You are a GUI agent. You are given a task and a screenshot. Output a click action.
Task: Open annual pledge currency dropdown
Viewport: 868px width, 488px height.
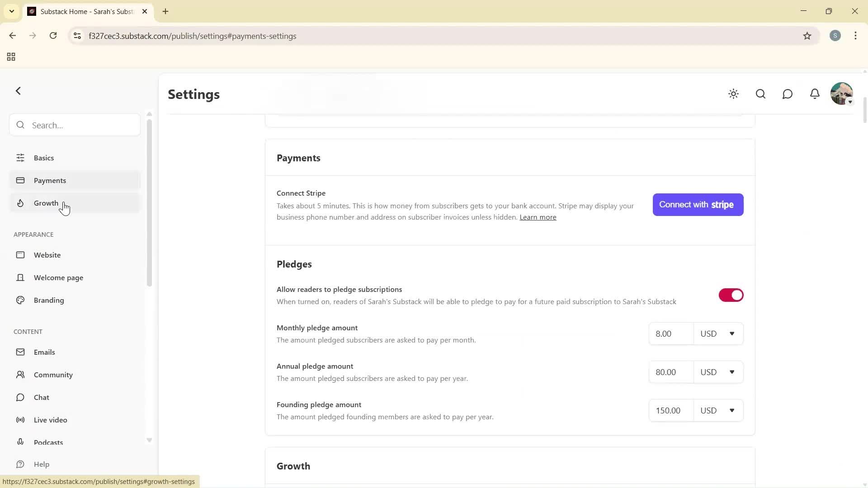tap(718, 372)
